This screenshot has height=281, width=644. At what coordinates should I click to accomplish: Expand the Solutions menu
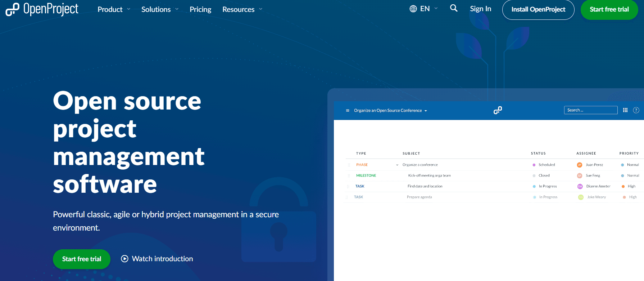pyautogui.click(x=160, y=9)
